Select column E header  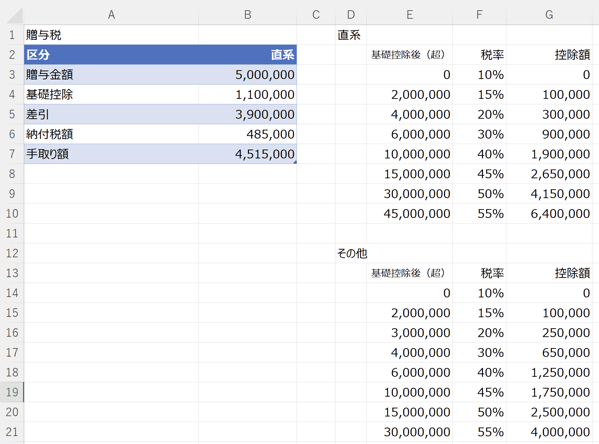click(x=409, y=15)
